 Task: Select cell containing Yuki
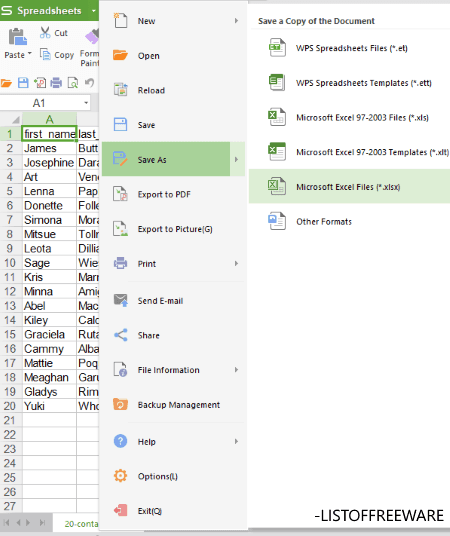(x=50, y=406)
